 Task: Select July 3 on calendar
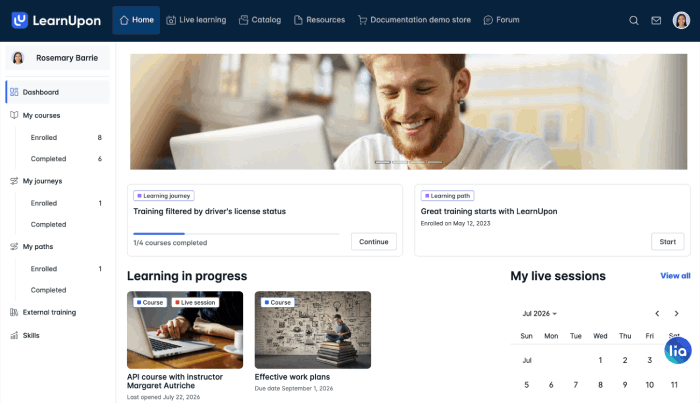coord(650,360)
